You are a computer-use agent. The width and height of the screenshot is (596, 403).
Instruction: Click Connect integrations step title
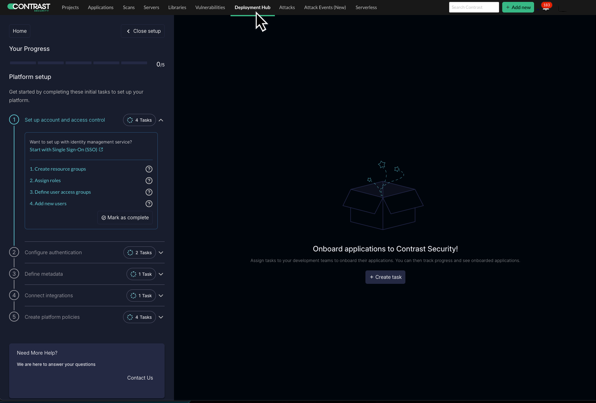click(49, 295)
